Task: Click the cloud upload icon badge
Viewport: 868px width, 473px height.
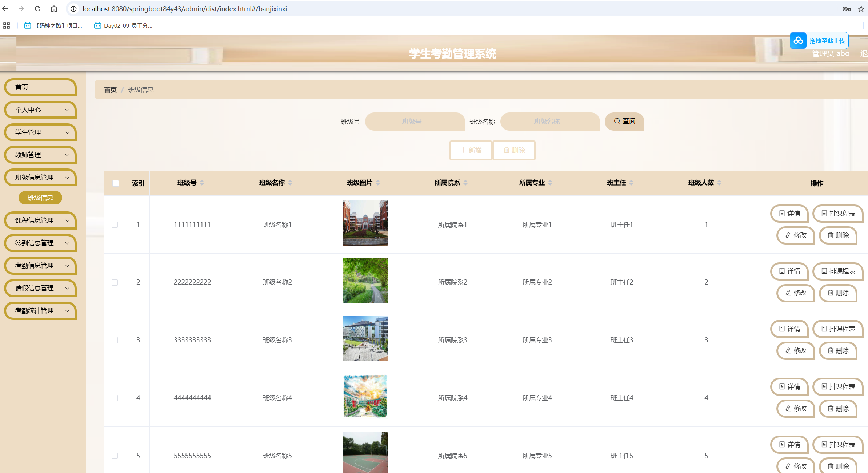Action: coord(798,41)
